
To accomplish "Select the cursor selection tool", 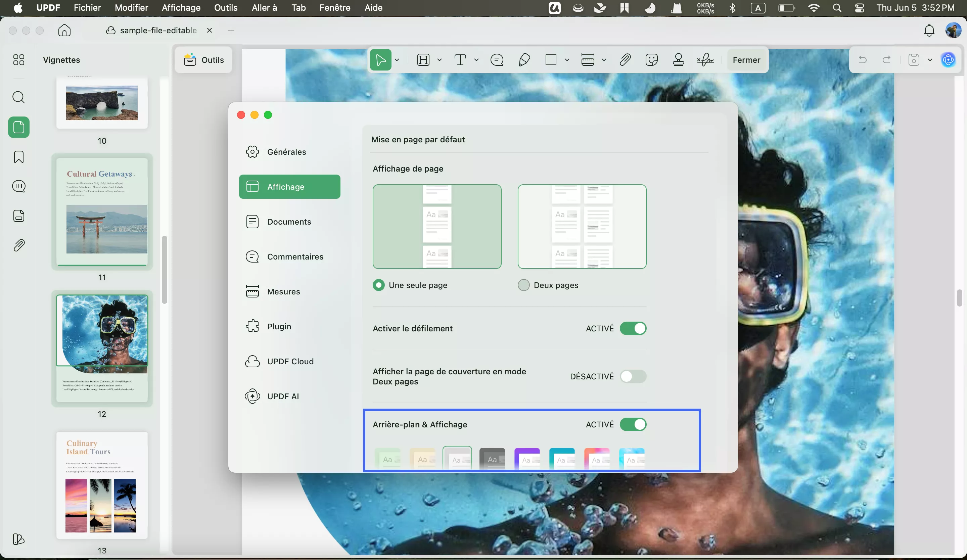I will [380, 60].
